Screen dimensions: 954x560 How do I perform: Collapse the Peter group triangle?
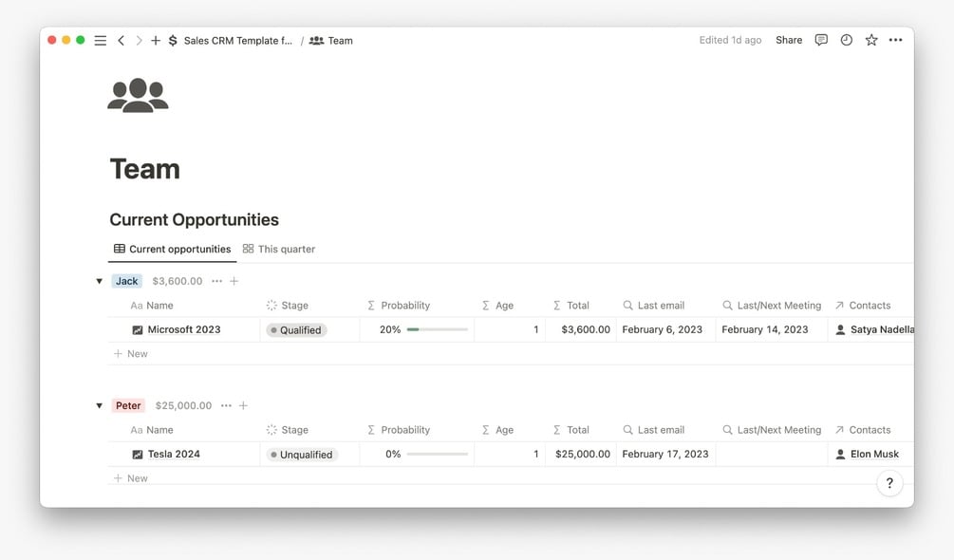tap(99, 405)
